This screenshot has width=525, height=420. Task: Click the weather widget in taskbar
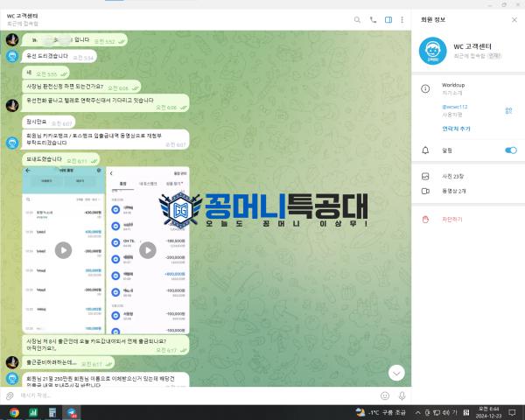(x=381, y=412)
